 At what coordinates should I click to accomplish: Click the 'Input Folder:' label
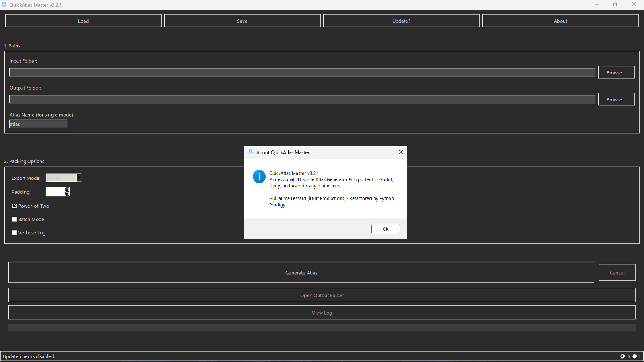23,61
